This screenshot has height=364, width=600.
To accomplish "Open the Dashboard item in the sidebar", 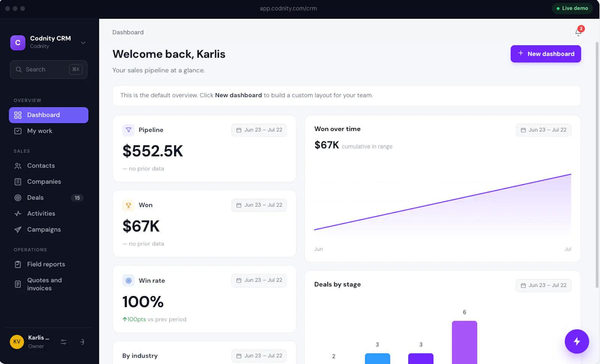I will tap(49, 115).
